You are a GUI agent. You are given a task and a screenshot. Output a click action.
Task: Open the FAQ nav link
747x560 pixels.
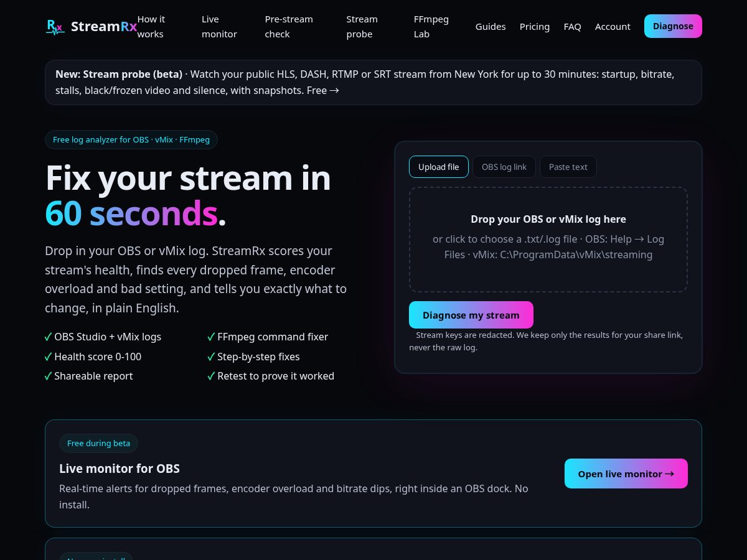(572, 27)
